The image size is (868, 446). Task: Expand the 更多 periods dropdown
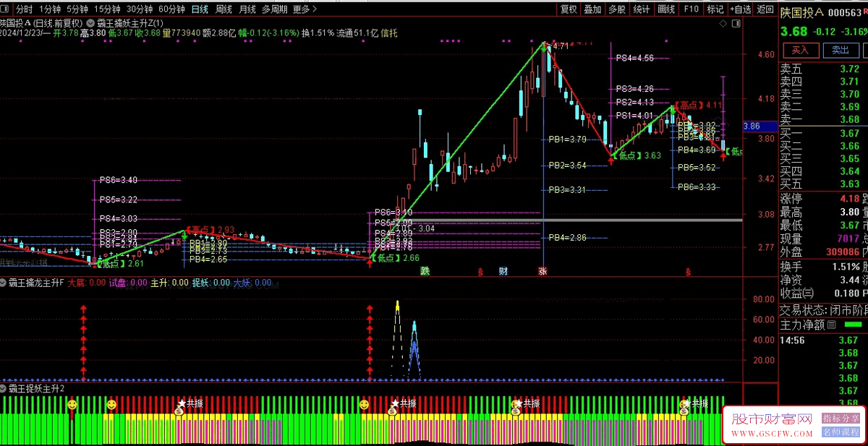pyautogui.click(x=305, y=9)
